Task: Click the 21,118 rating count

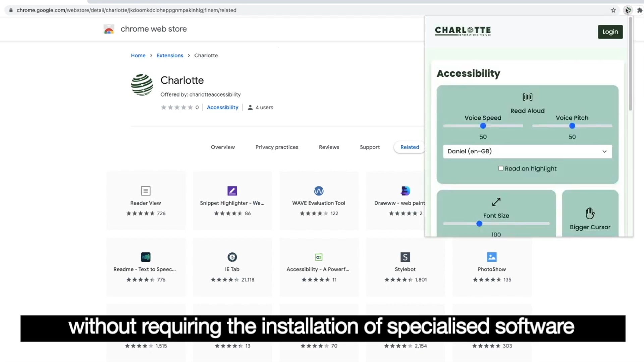Action: (x=248, y=280)
